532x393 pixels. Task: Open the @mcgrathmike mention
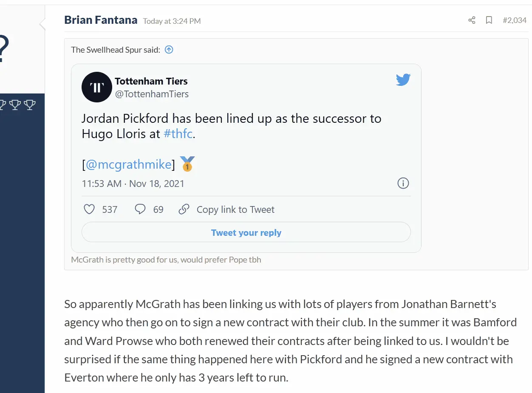129,164
